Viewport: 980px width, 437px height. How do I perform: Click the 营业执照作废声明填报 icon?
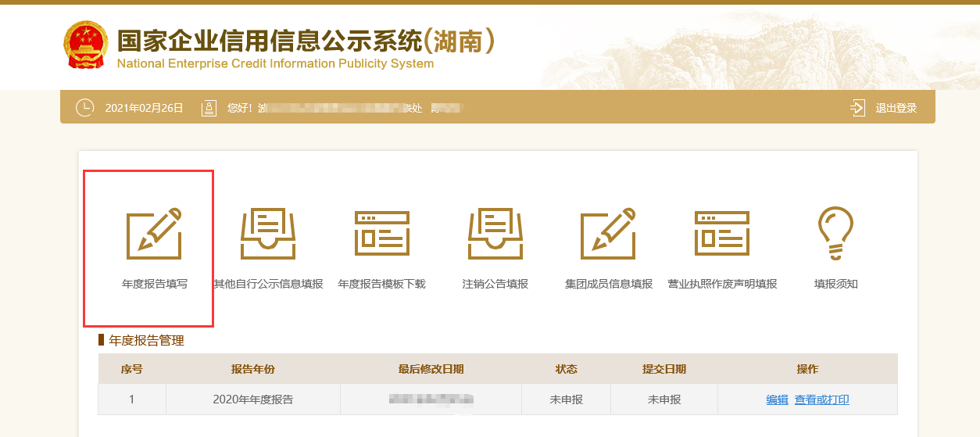722,234
